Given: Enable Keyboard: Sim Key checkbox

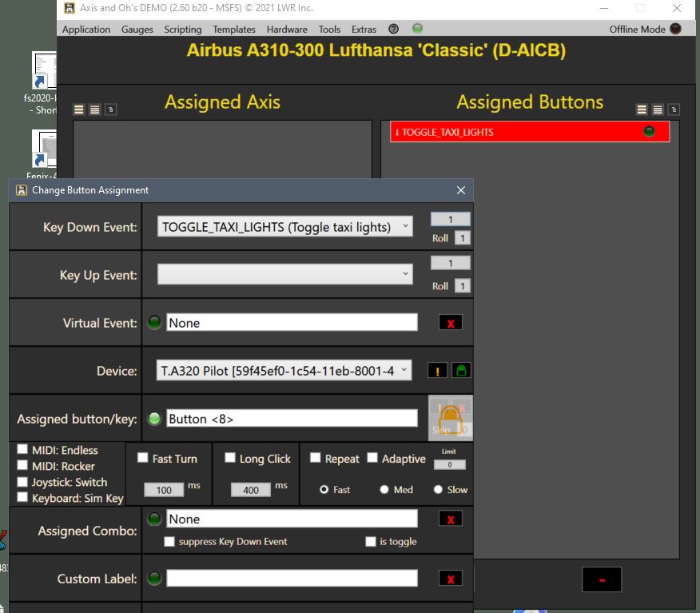Looking at the screenshot, I should (22, 497).
